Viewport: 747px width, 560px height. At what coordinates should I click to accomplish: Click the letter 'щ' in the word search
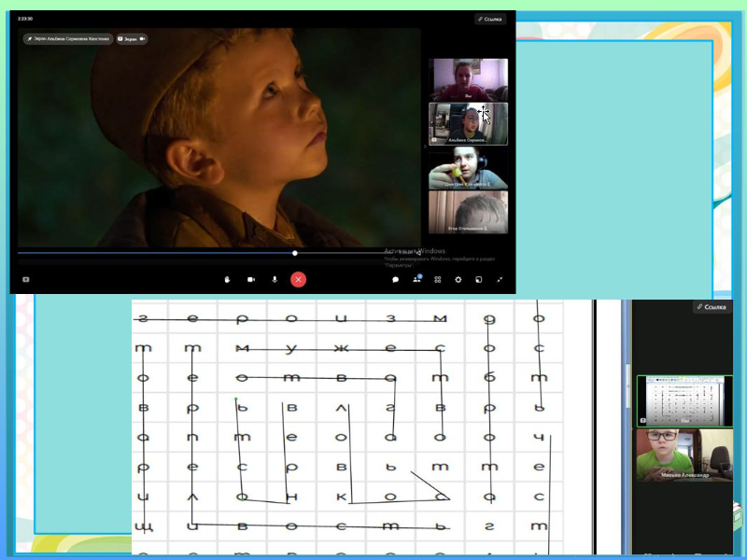[143, 526]
